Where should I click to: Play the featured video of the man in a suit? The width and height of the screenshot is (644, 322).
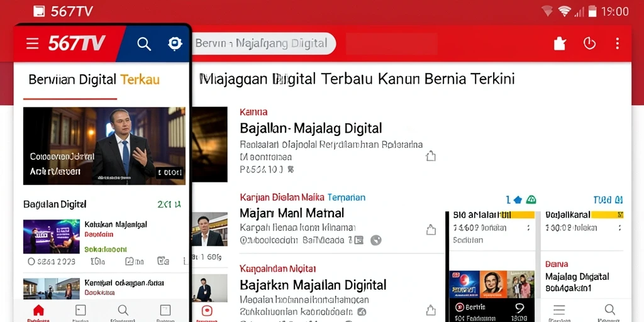pos(104,146)
